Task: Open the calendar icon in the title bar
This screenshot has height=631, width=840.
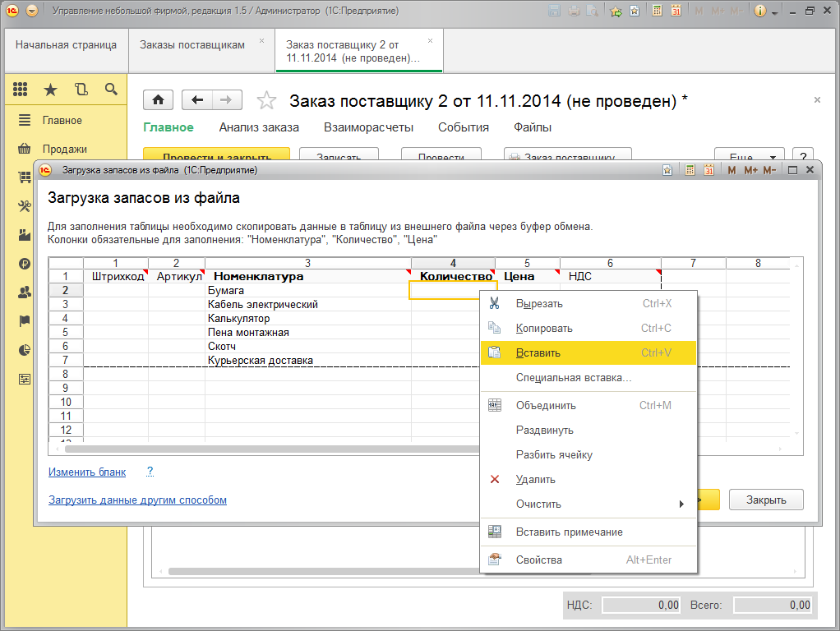Action: (676, 12)
